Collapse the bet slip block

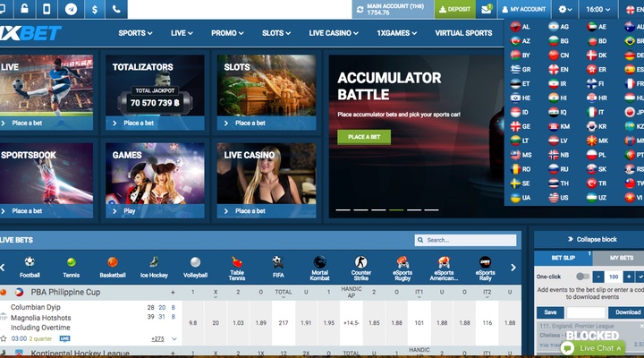click(x=592, y=239)
